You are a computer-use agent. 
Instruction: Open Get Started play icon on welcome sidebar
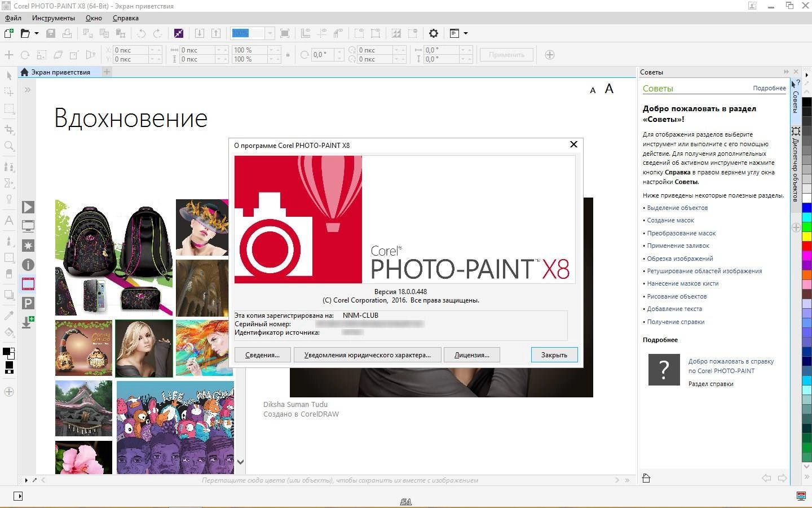coord(28,207)
